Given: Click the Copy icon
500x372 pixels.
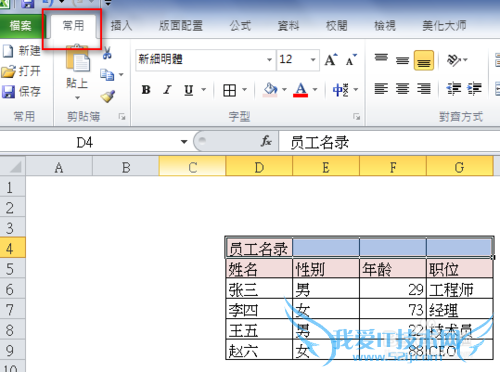Looking at the screenshot, I should (x=107, y=75).
